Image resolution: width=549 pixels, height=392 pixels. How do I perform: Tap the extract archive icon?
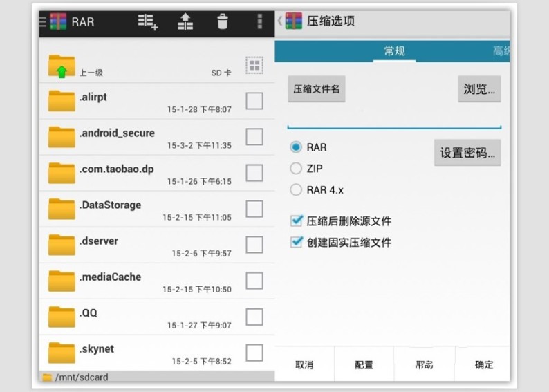[185, 21]
